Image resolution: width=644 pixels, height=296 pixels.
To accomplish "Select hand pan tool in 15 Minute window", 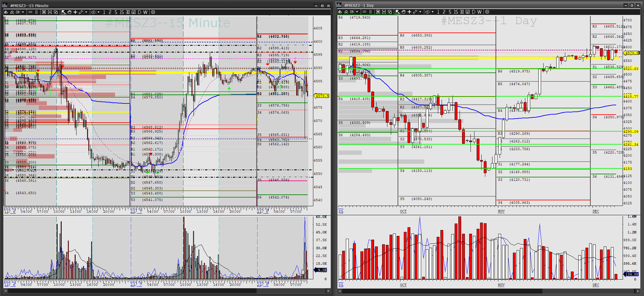I will click(x=69, y=12).
